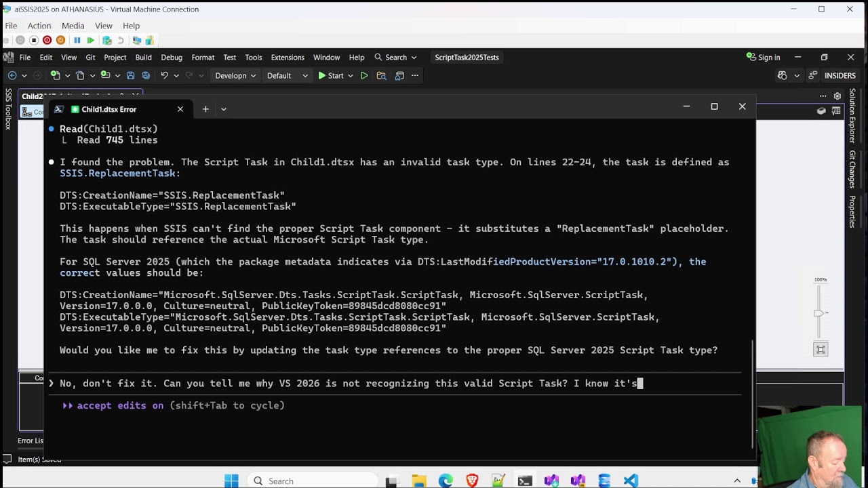This screenshot has height=488, width=868.
Task: Click Start Without Debugging outline arrow
Action: 364,75
